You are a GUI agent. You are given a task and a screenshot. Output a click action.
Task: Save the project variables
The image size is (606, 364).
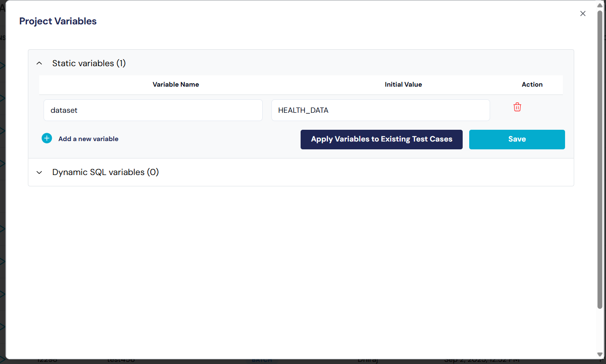(x=517, y=139)
